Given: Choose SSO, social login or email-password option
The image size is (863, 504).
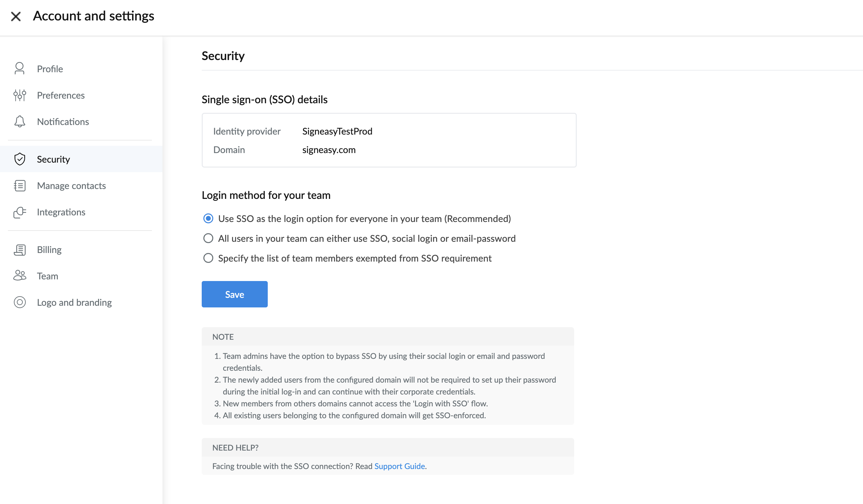Looking at the screenshot, I should [208, 238].
